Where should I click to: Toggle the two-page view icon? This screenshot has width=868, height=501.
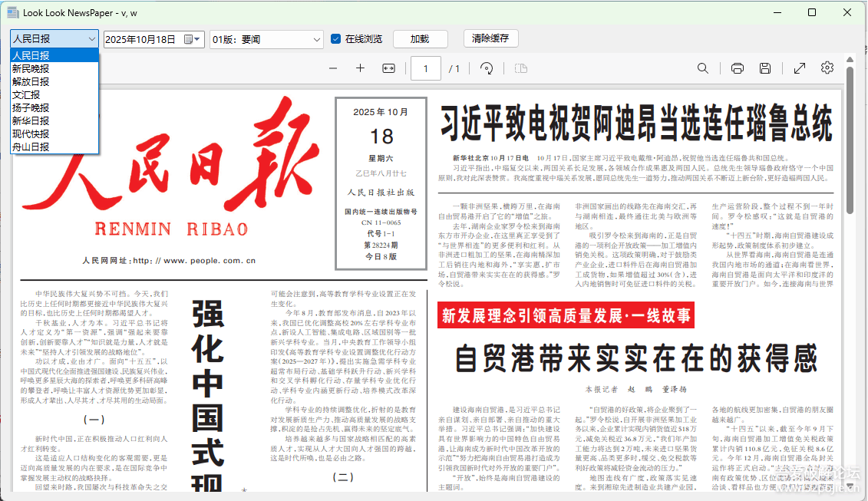point(521,68)
